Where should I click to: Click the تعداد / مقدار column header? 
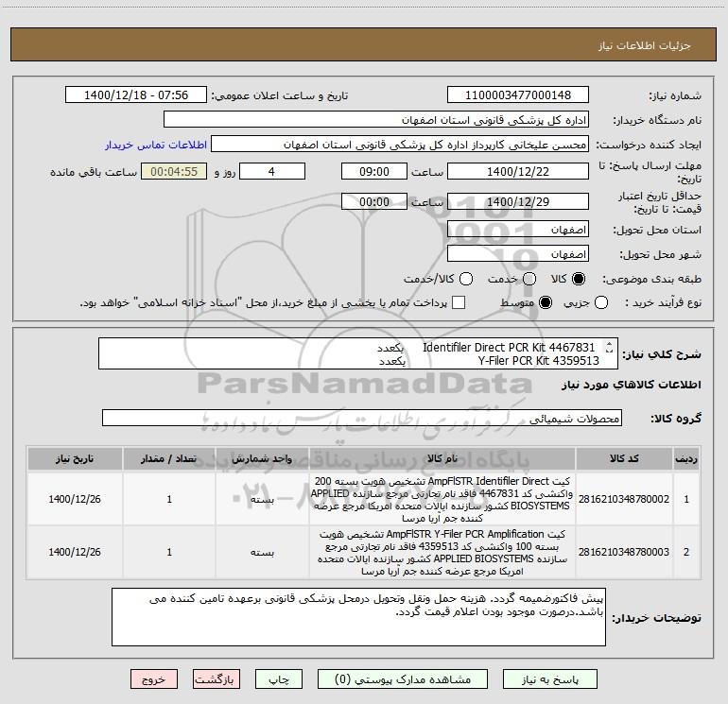pos(169,459)
